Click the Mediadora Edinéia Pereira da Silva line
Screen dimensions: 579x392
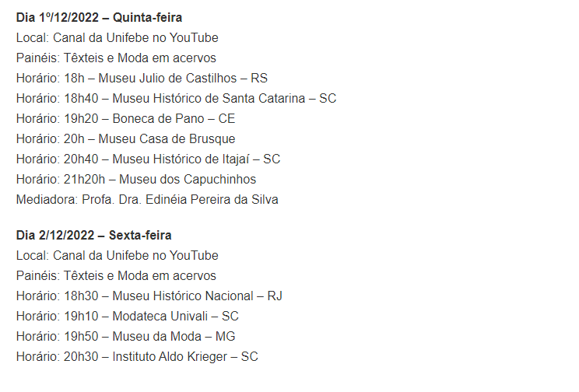tap(147, 200)
